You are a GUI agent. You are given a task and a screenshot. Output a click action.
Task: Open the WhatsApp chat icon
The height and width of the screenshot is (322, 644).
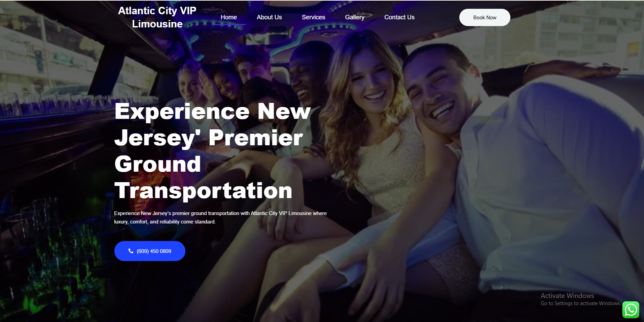[x=631, y=310]
